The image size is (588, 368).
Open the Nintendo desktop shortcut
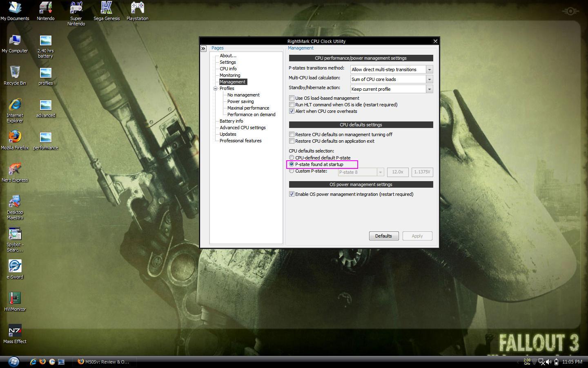45,11
